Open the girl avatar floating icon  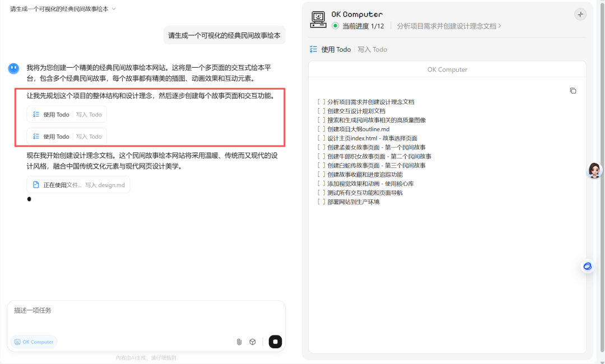click(595, 170)
